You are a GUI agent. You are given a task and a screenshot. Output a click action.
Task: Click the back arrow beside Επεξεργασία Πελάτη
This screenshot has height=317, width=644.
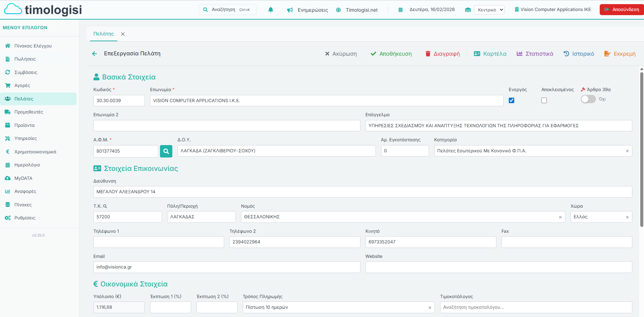click(x=94, y=54)
